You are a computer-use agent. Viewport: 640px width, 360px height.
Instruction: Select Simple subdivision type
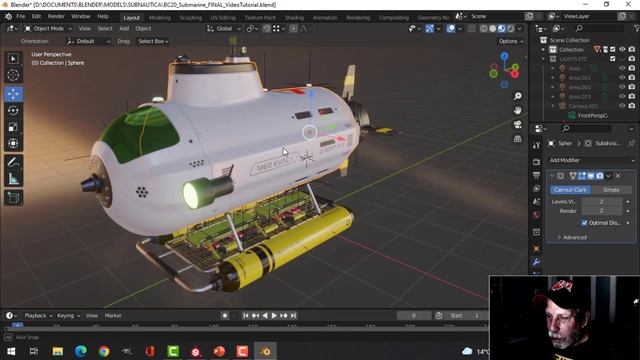pyautogui.click(x=611, y=190)
